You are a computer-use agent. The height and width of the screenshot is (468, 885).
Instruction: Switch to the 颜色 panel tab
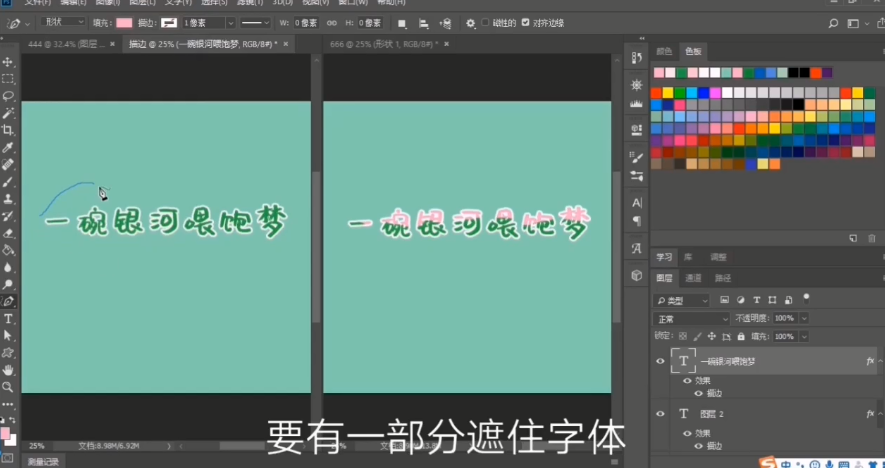click(664, 51)
